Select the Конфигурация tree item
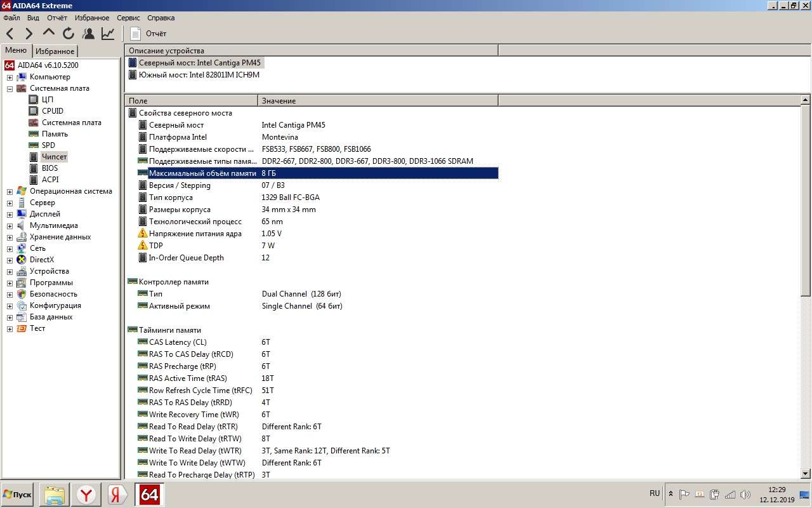 [x=55, y=305]
